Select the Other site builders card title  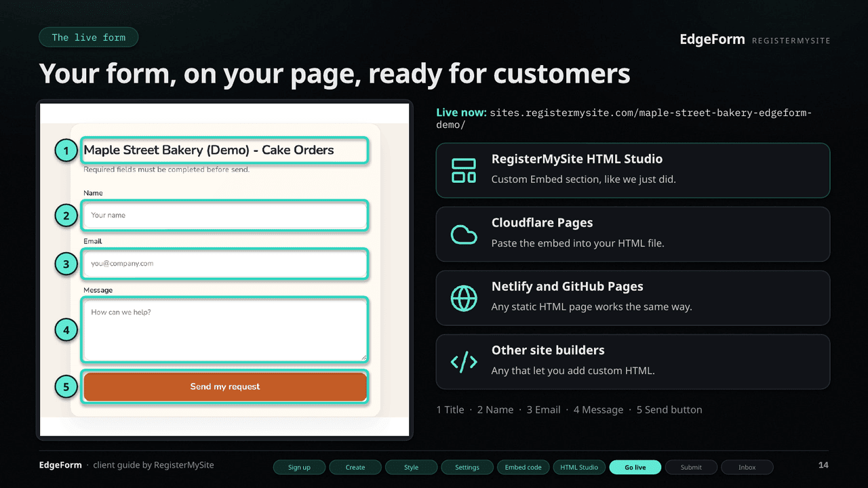coord(548,350)
